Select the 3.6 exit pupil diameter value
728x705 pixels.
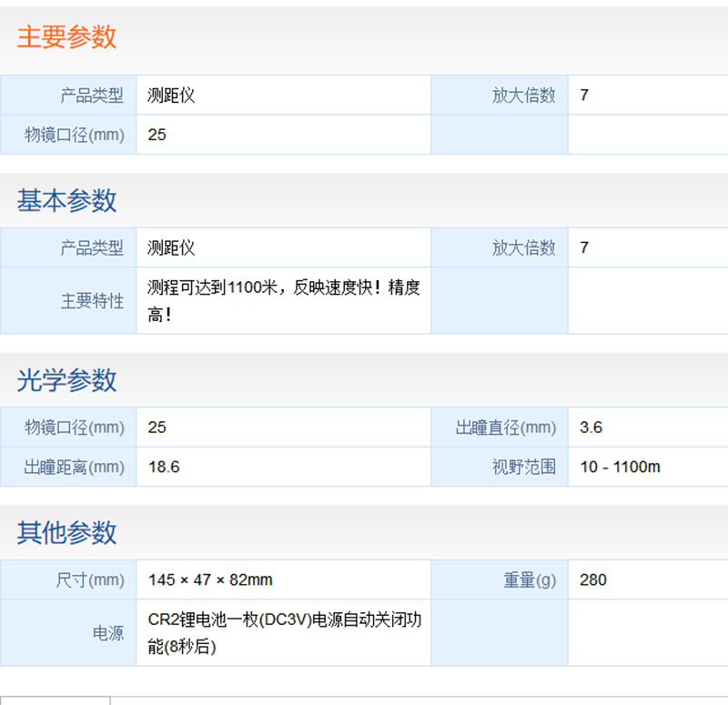591,428
